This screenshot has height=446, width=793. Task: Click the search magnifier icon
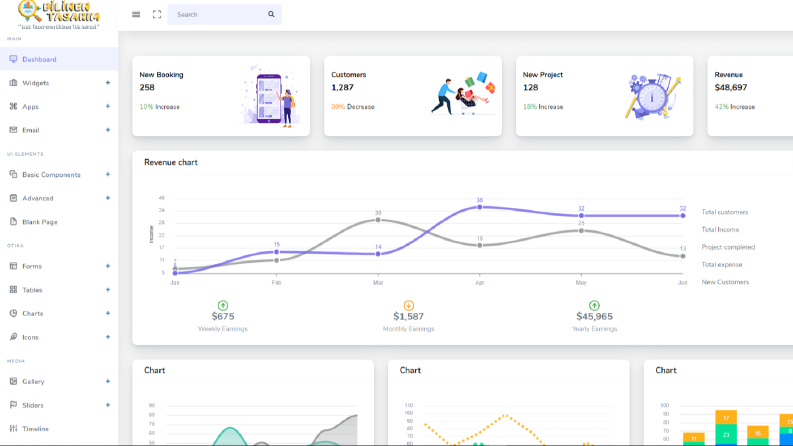coord(271,15)
